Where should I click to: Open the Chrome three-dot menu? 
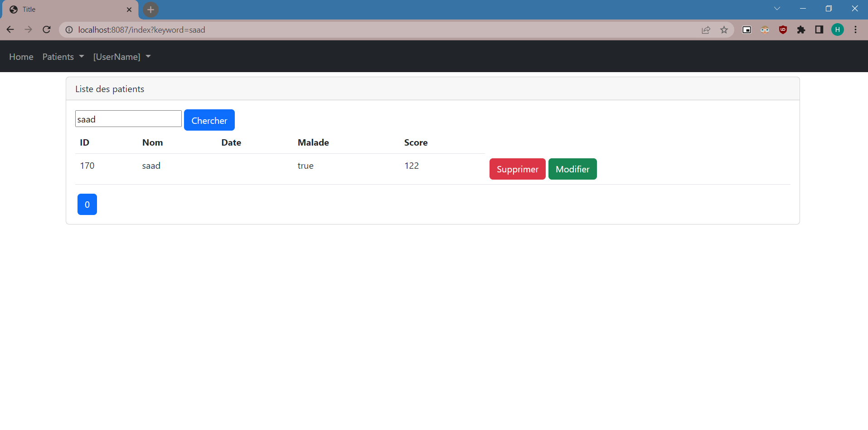click(x=855, y=29)
